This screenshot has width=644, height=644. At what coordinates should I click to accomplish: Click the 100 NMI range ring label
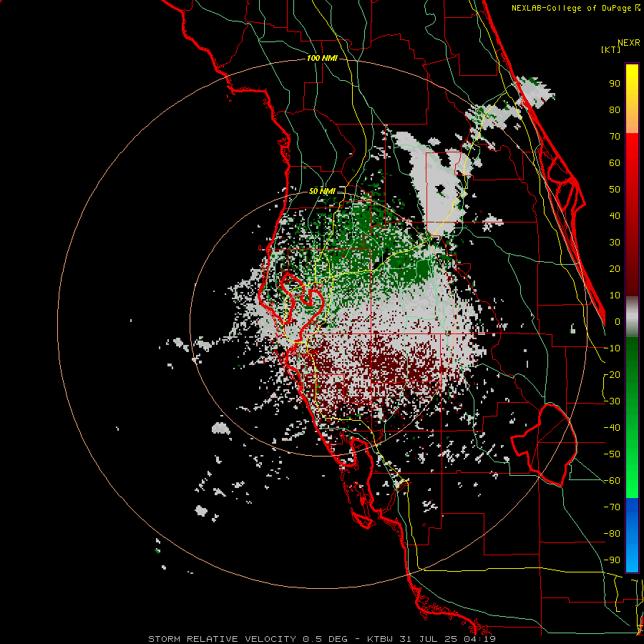click(x=322, y=59)
